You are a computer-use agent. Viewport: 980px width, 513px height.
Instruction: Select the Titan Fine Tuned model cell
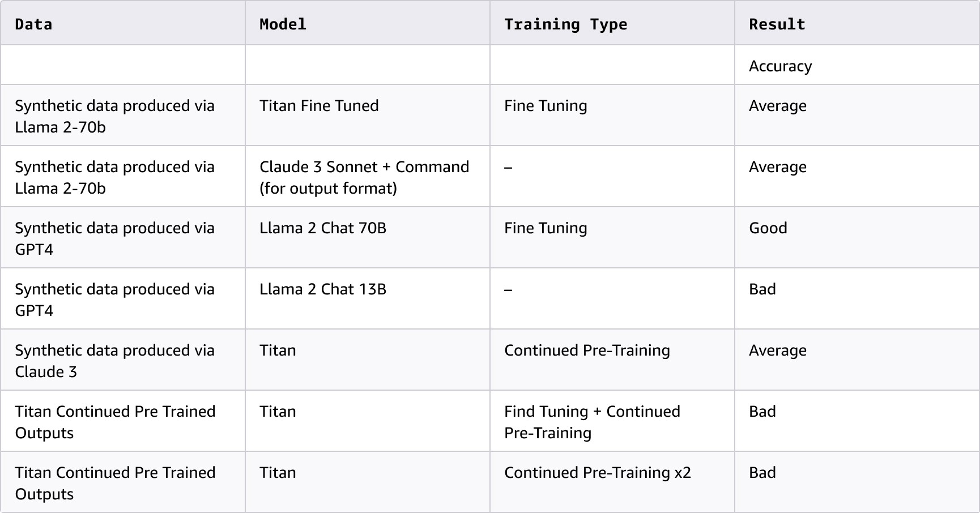coord(319,106)
